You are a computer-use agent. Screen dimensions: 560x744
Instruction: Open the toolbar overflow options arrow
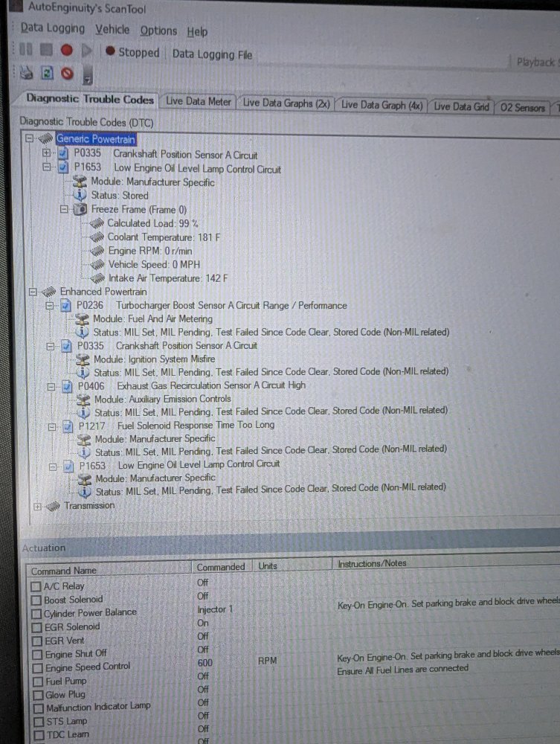(x=87, y=76)
